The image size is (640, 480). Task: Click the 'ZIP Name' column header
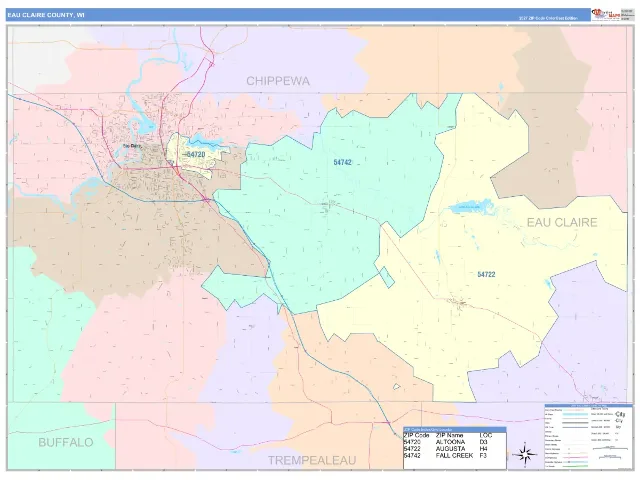click(449, 435)
